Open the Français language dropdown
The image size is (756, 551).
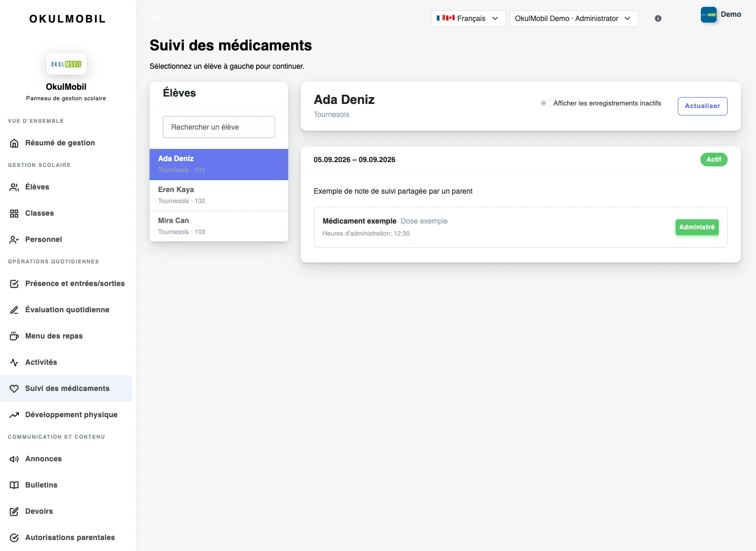coord(468,18)
